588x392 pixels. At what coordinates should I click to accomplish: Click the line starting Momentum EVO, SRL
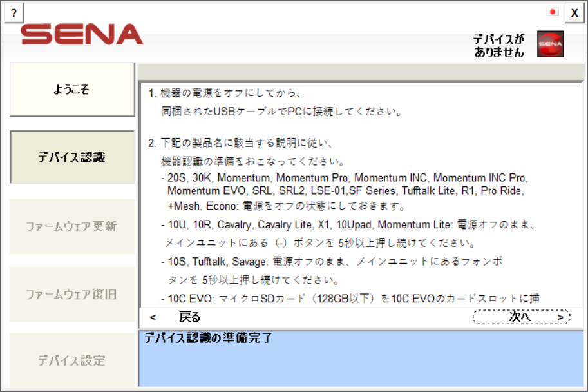pos(345,191)
